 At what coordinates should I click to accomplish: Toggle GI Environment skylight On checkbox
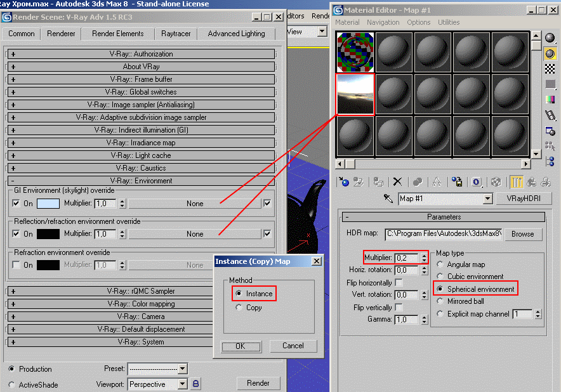click(16, 203)
